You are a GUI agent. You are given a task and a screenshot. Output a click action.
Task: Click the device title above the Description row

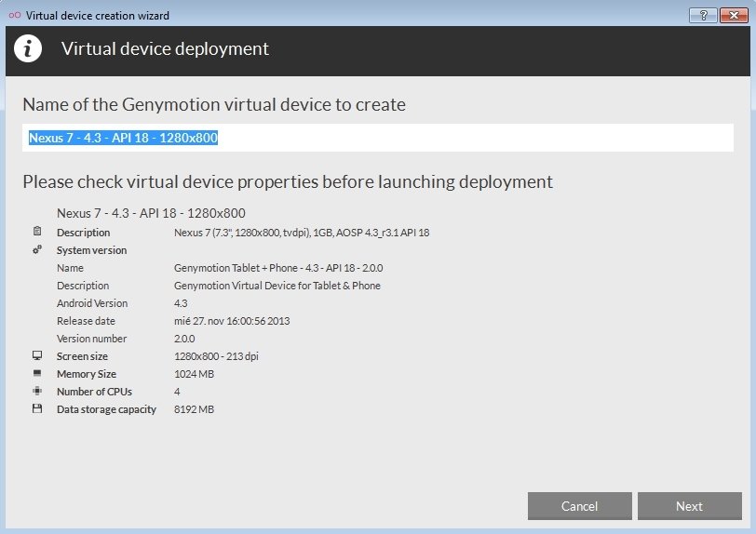[151, 213]
